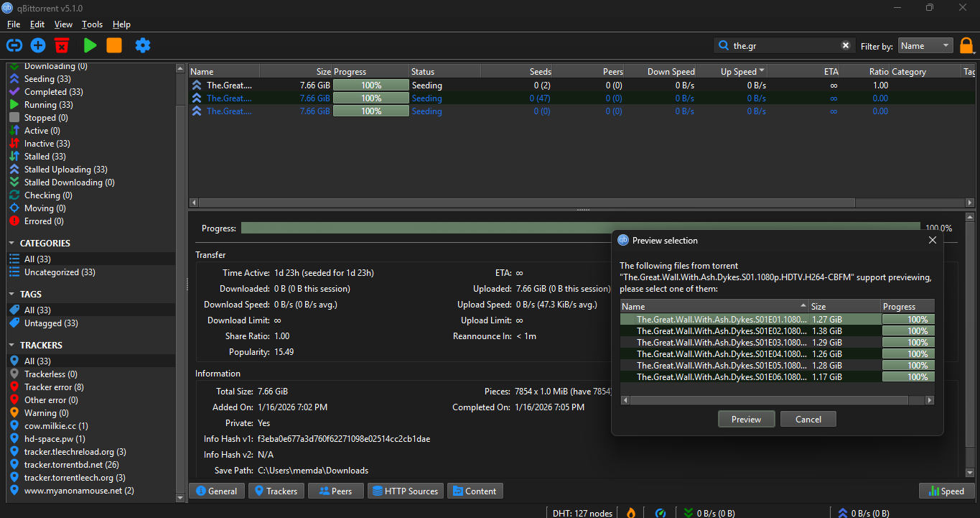Click the Preview dialog horizontal scrollbar
The image size is (980, 518).
pyautogui.click(x=777, y=400)
